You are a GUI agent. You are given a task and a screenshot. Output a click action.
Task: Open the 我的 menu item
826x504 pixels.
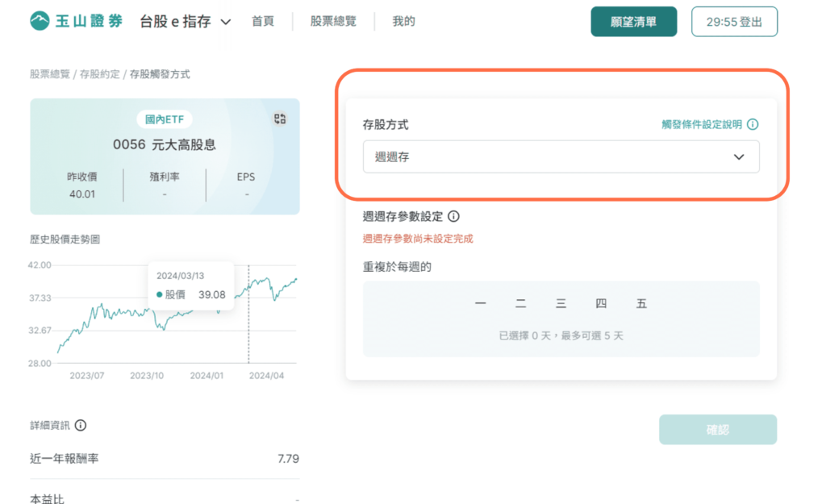[403, 22]
